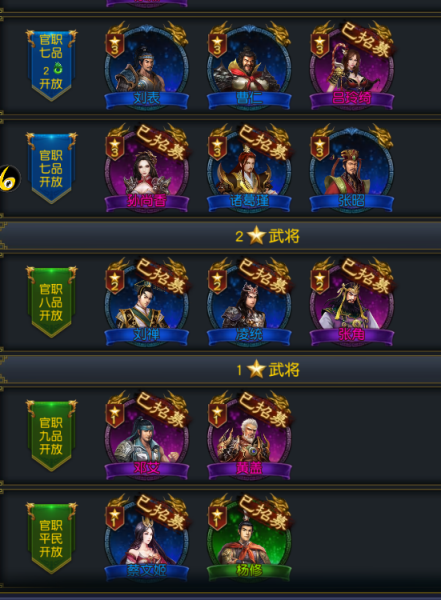Select the 邓艾 one-star general
Image resolution: width=441 pixels, height=600 pixels.
coord(147,435)
